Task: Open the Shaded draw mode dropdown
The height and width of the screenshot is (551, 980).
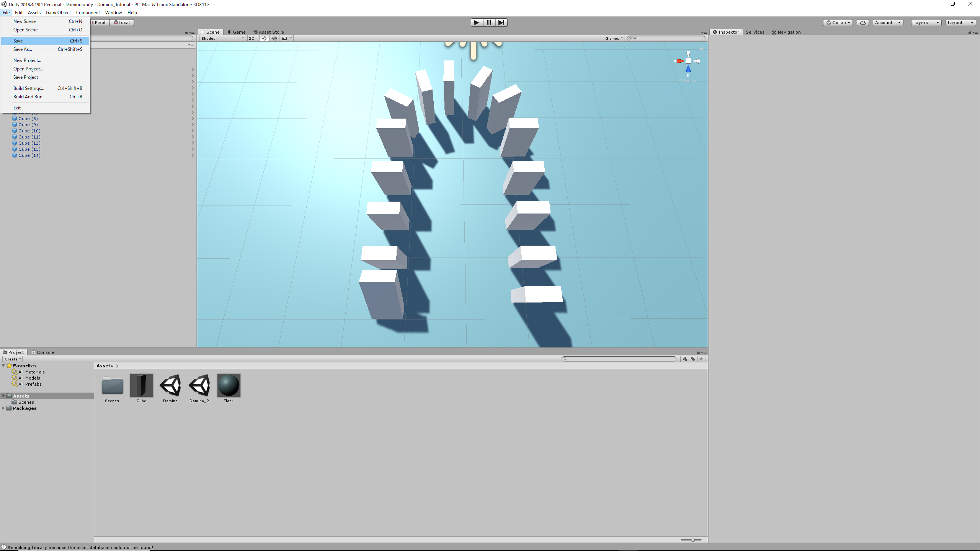Action: click(x=222, y=38)
